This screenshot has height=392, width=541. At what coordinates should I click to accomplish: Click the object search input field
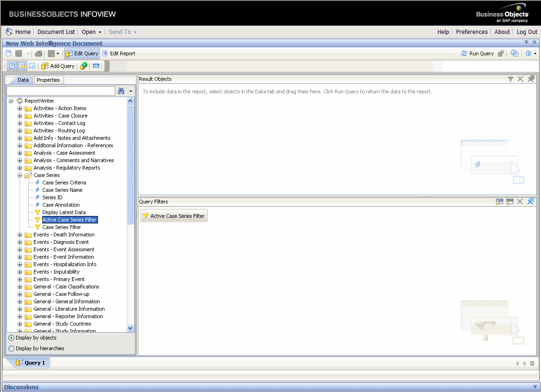pos(61,91)
